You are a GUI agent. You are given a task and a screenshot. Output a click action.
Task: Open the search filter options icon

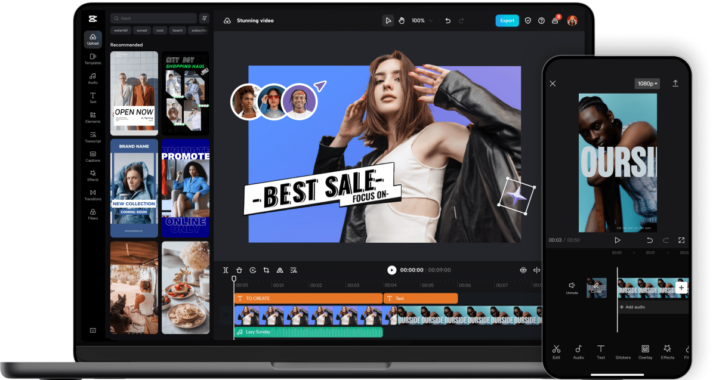pos(204,18)
